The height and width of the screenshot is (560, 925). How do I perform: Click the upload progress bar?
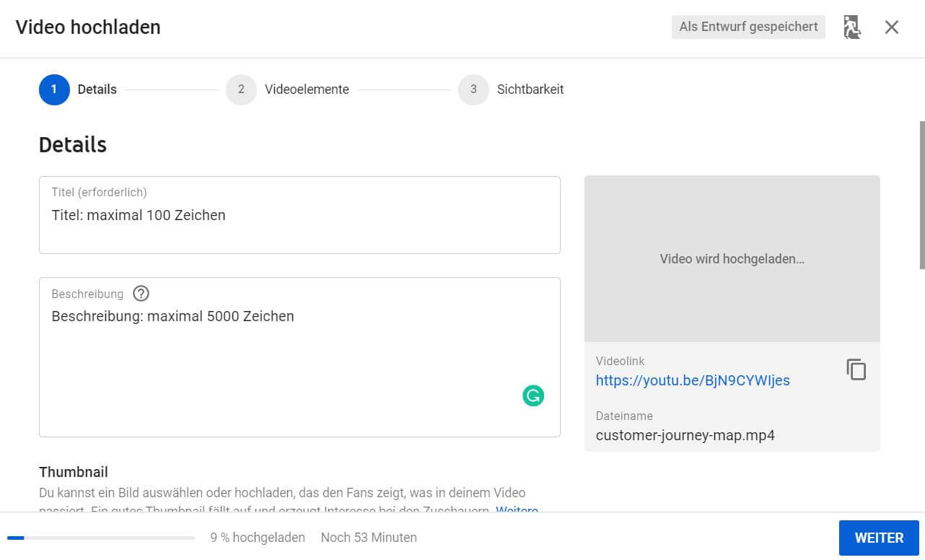click(101, 538)
